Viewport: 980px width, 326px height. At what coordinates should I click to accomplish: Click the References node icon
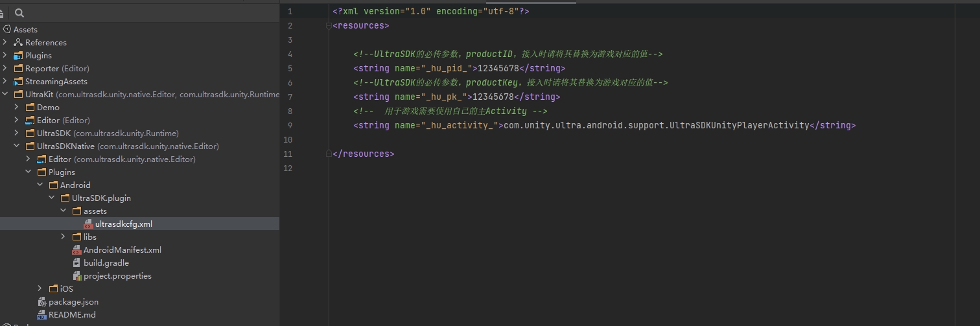point(18,42)
